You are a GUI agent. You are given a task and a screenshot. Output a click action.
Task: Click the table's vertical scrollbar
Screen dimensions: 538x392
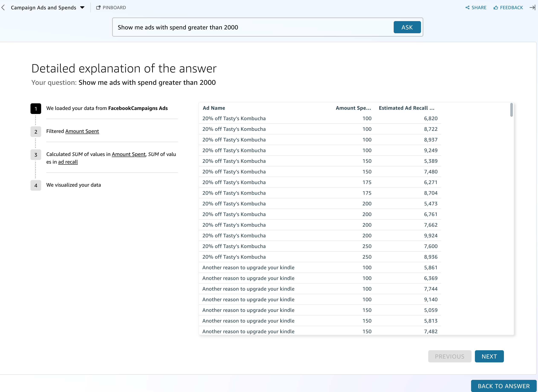511,110
